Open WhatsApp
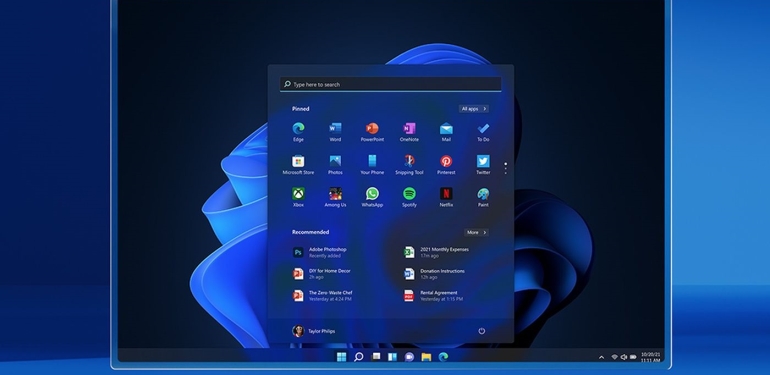The height and width of the screenshot is (375, 770). point(372,197)
